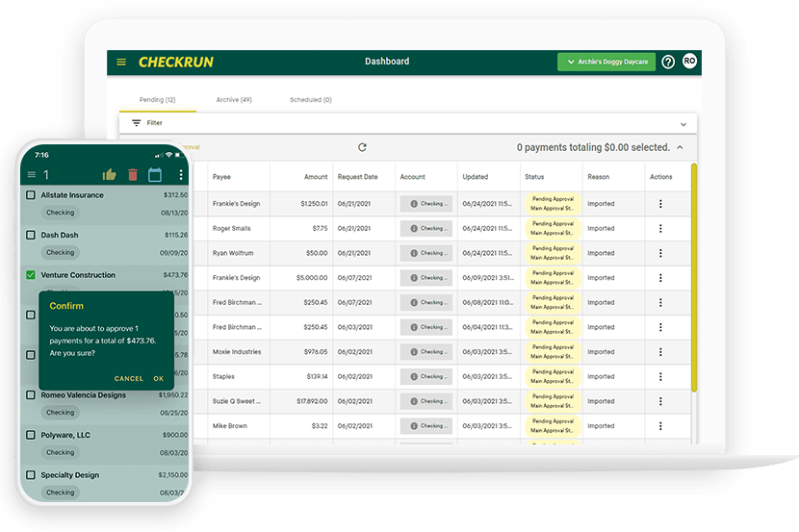Image resolution: width=799 pixels, height=532 pixels.
Task: Tap Checking chip under Polyware, LLC
Action: [60, 452]
